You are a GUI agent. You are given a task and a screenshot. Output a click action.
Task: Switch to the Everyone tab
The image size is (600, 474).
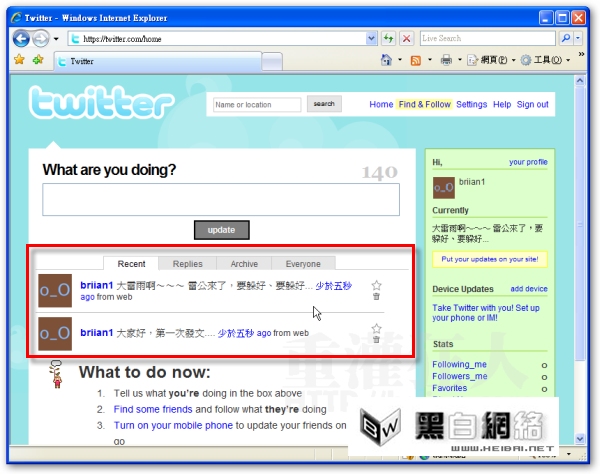click(x=303, y=264)
